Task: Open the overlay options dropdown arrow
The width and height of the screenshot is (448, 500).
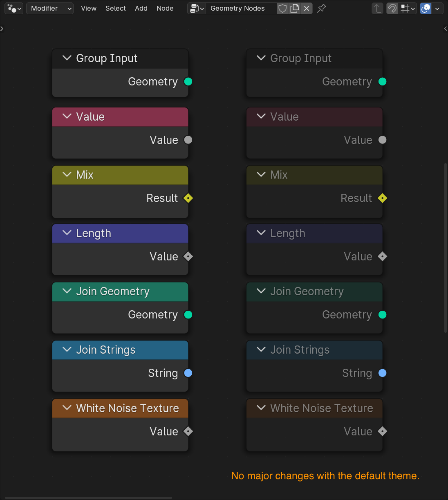Action: tap(437, 8)
